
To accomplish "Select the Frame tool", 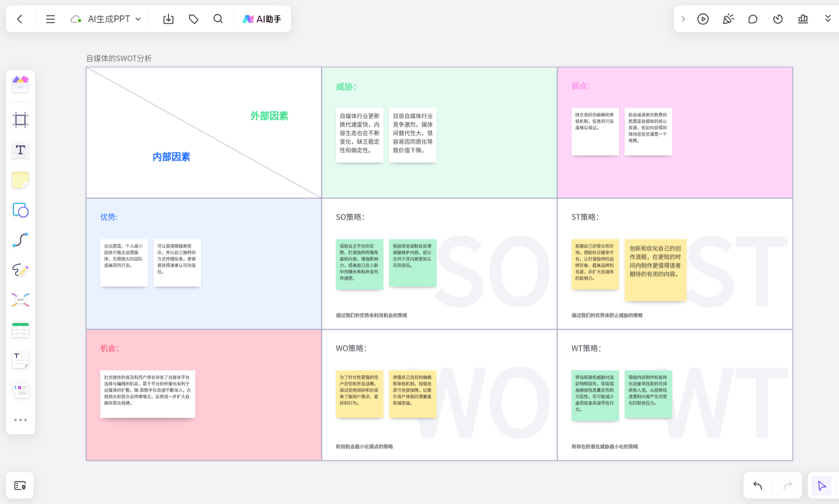I will pos(20,120).
